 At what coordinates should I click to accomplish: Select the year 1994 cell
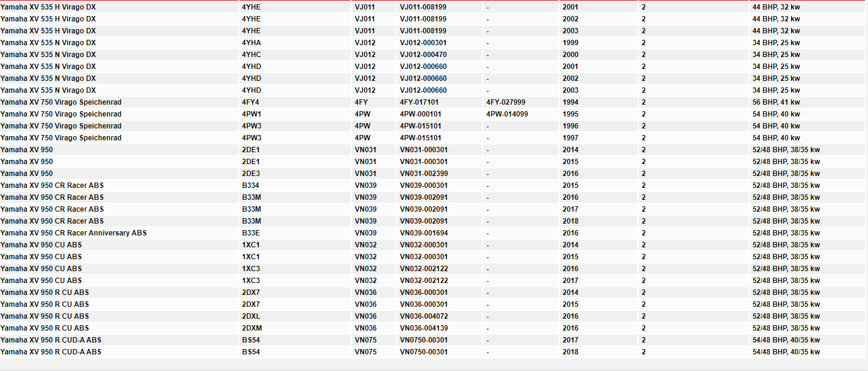point(570,102)
